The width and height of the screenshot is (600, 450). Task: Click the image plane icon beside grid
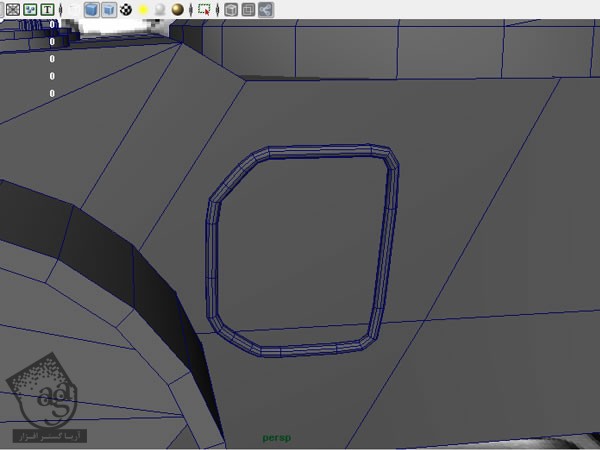coord(29,9)
